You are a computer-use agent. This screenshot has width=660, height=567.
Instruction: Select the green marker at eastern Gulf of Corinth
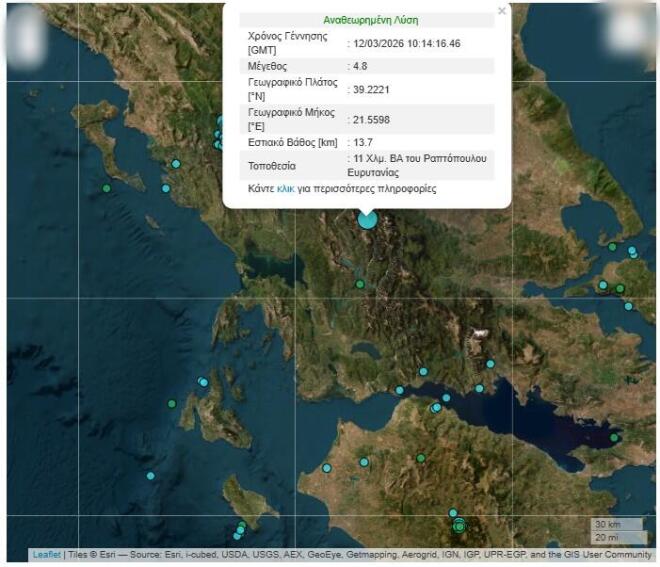click(614, 438)
